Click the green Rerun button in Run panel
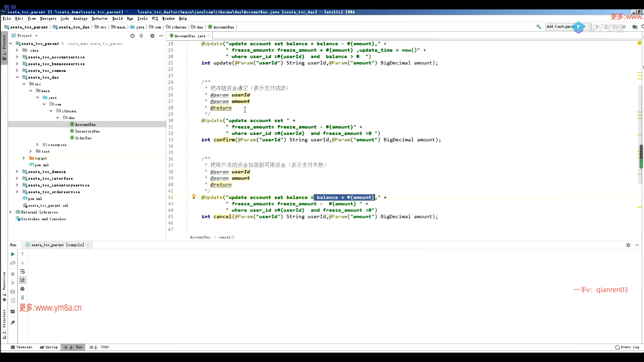 point(13,254)
